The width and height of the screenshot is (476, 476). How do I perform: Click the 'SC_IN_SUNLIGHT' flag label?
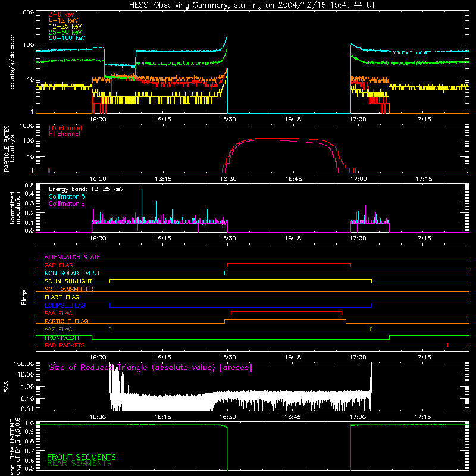68,281
